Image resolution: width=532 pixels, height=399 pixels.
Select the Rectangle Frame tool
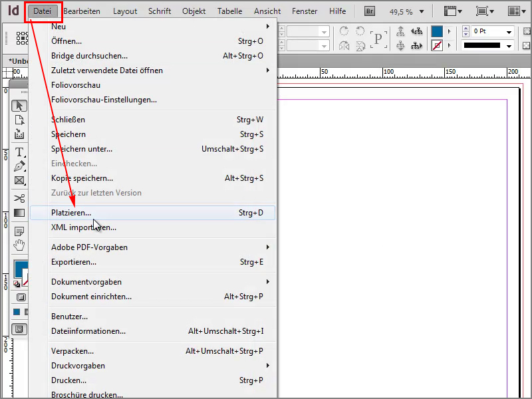coord(18,181)
